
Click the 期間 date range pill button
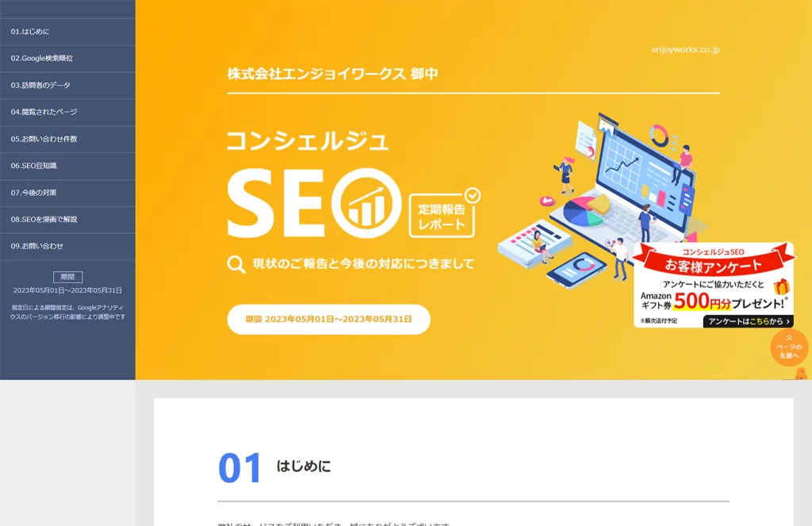[328, 319]
